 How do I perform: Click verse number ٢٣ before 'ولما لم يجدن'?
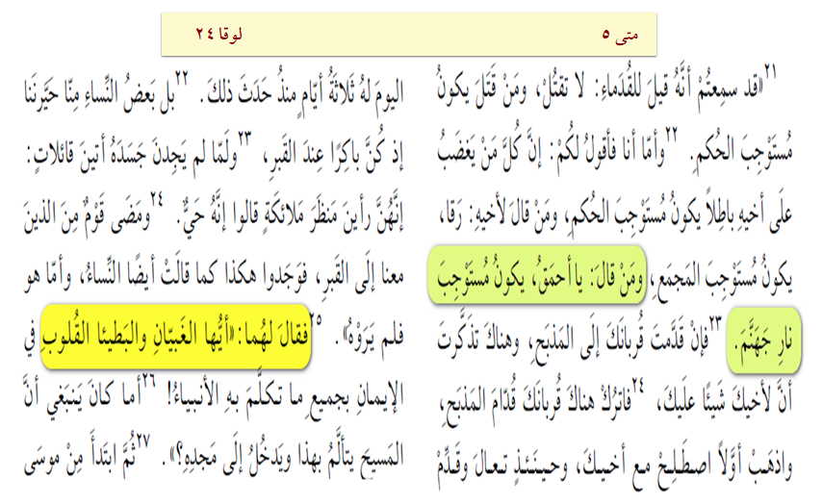244,139
